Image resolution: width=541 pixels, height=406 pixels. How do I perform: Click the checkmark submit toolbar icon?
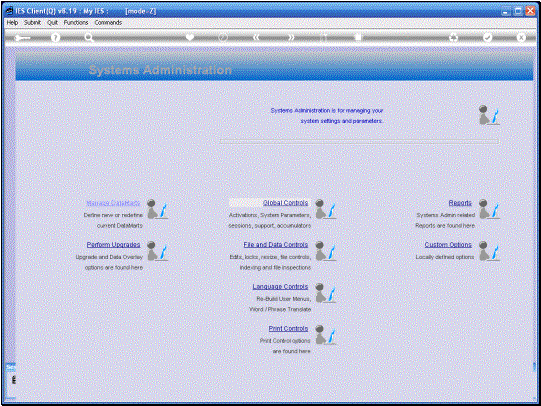tap(487, 37)
